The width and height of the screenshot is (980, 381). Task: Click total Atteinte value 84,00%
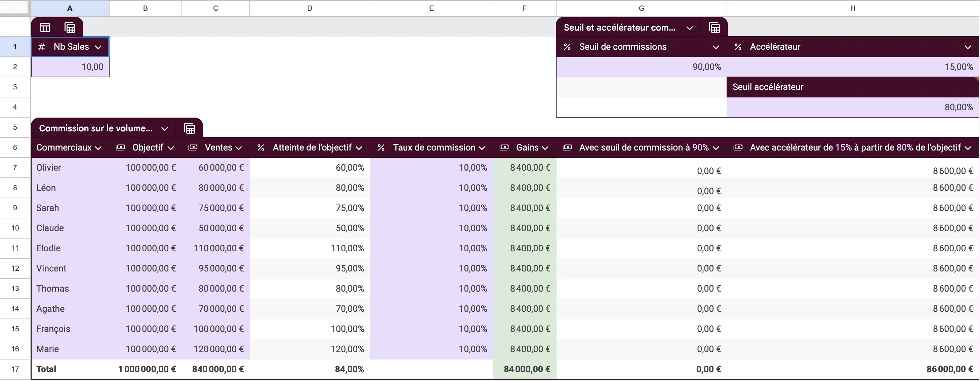point(310,369)
